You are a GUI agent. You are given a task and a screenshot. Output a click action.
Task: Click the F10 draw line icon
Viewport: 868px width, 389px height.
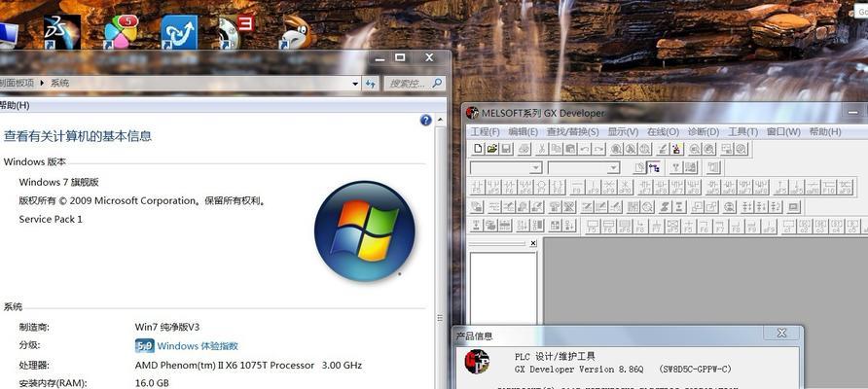[829, 187]
